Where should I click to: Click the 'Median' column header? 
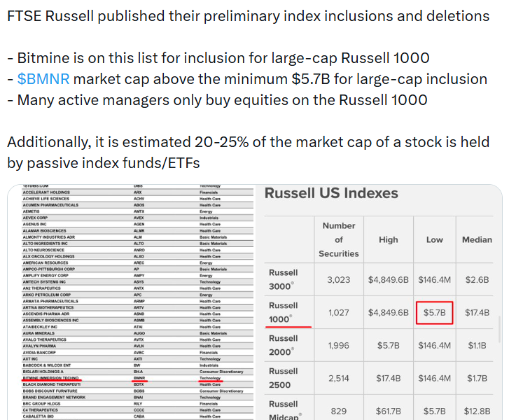(x=477, y=239)
